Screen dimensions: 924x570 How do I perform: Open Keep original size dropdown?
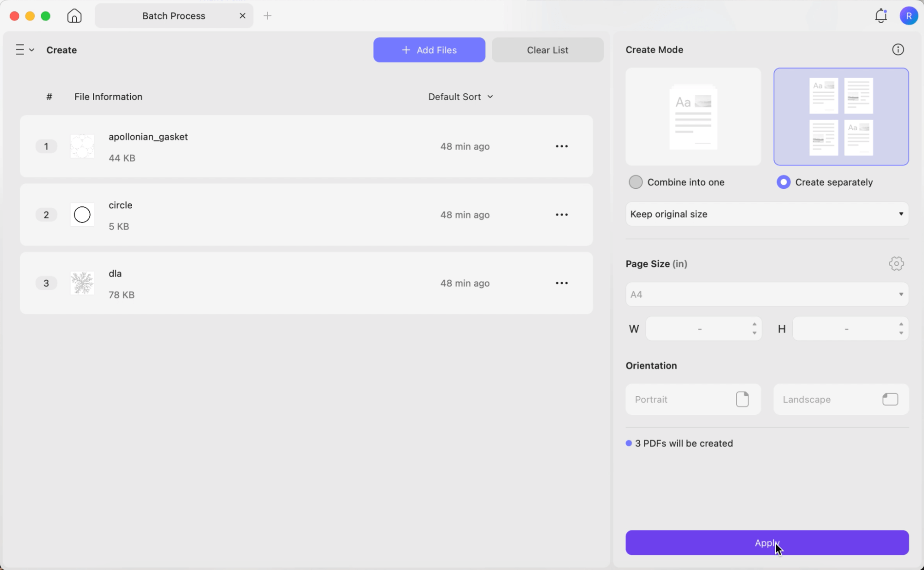coord(767,214)
